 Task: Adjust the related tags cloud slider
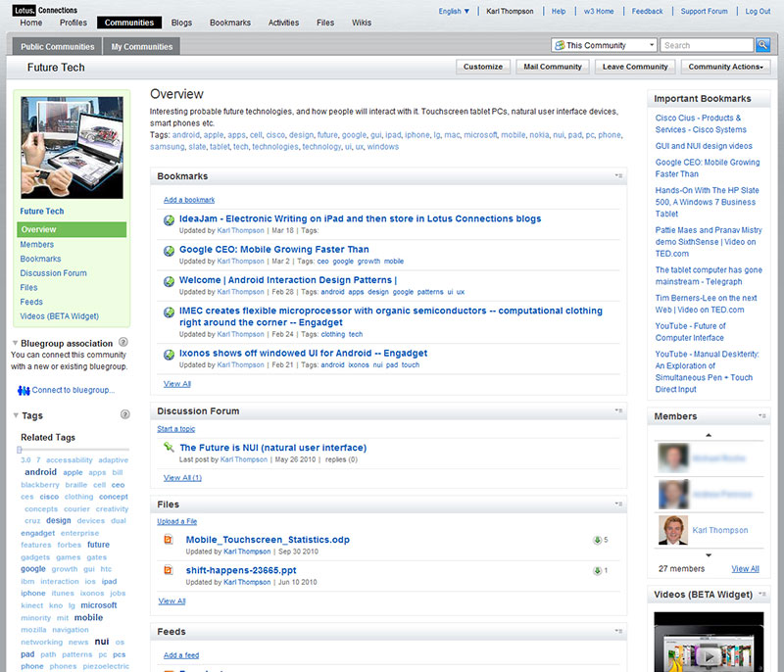coord(20,450)
